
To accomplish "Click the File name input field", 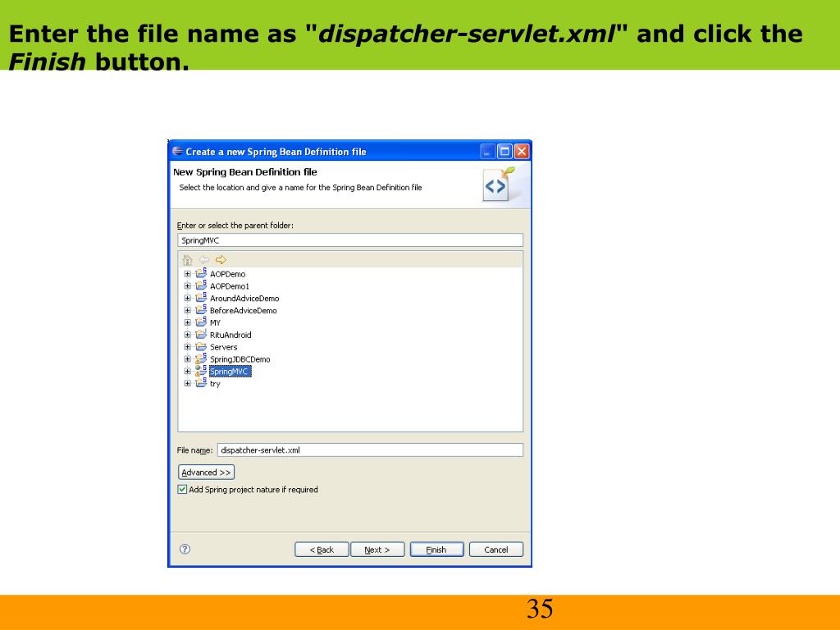I will pos(370,450).
